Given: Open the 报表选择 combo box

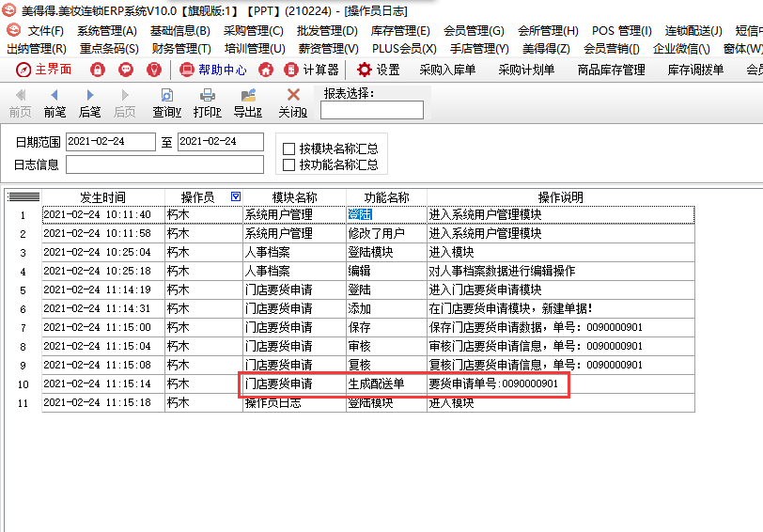Looking at the screenshot, I should click(372, 110).
